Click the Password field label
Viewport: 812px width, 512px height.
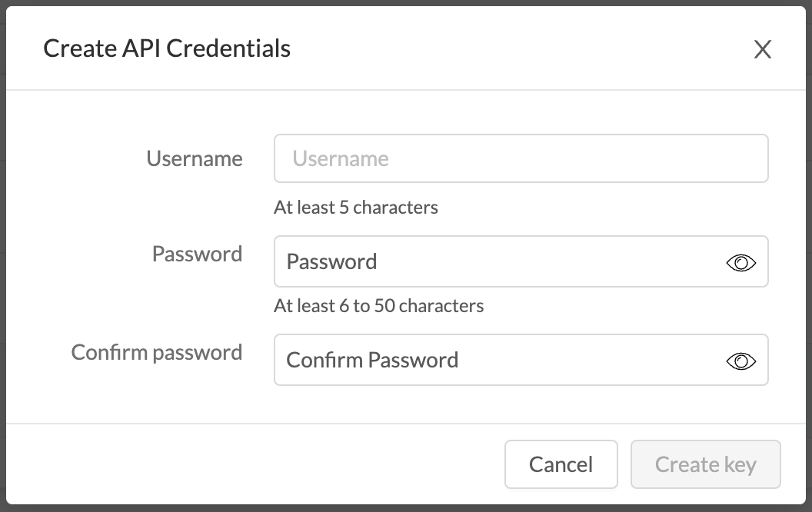(x=198, y=254)
